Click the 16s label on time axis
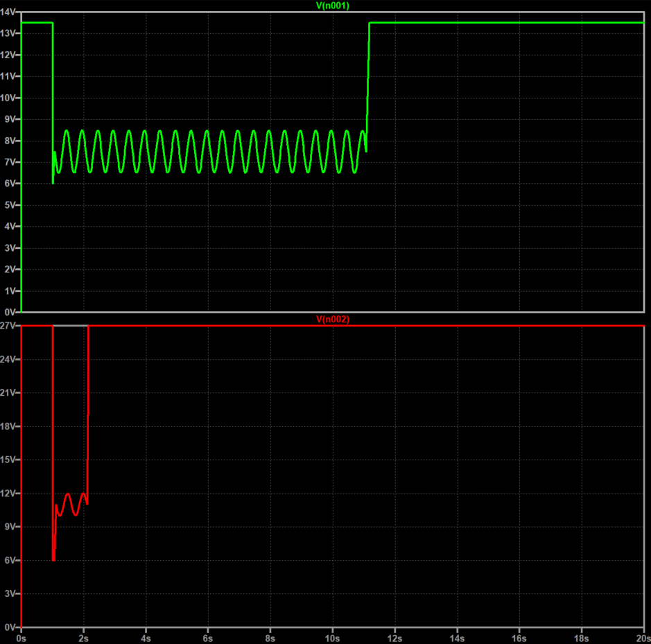The image size is (651, 644). (519, 638)
